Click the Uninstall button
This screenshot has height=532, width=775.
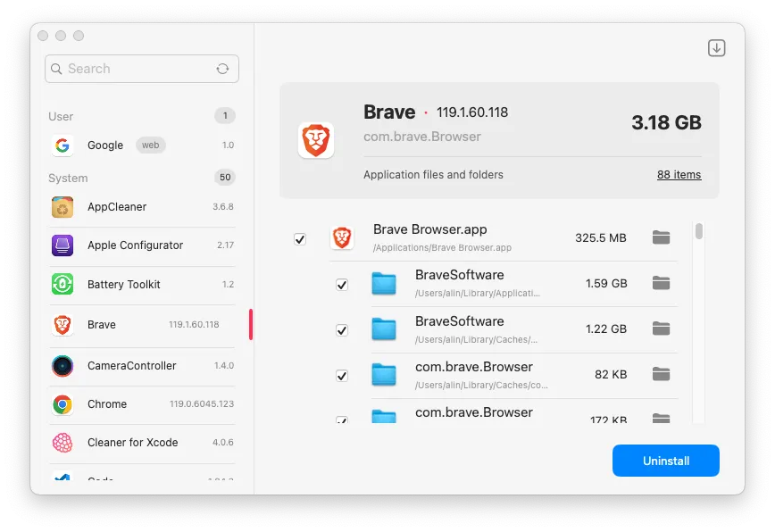(666, 461)
